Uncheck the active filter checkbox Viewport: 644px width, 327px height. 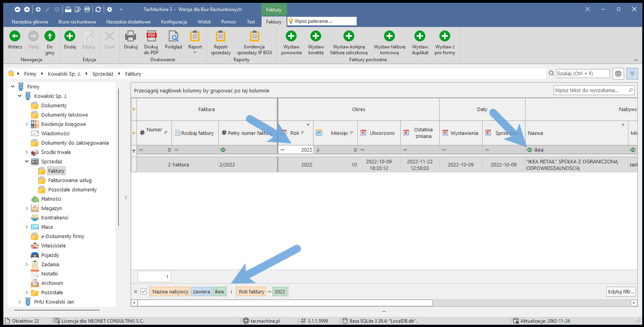(143, 292)
